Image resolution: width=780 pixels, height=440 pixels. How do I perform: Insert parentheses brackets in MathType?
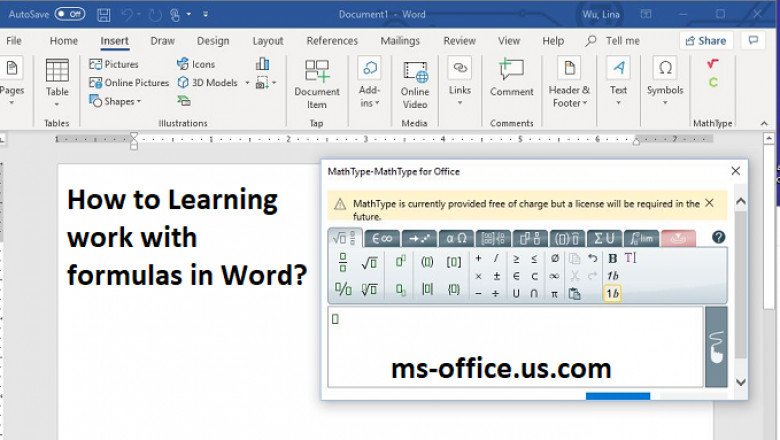point(427,262)
